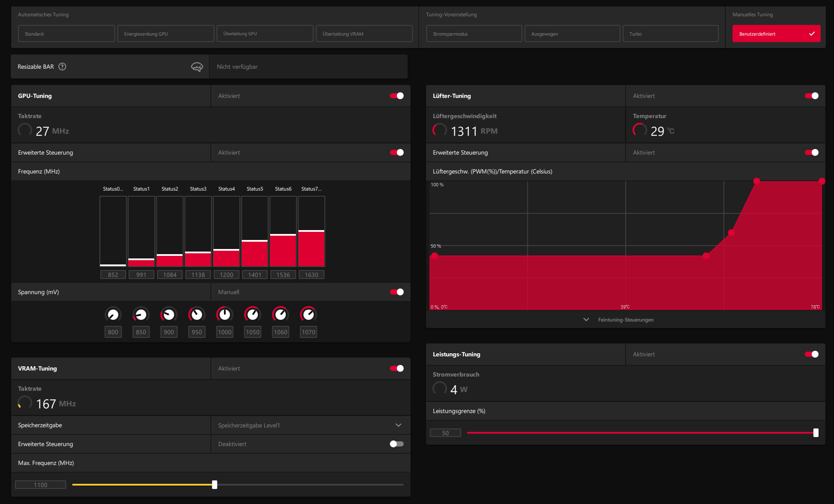
Task: Select Turbo tuning preset
Action: pos(670,33)
